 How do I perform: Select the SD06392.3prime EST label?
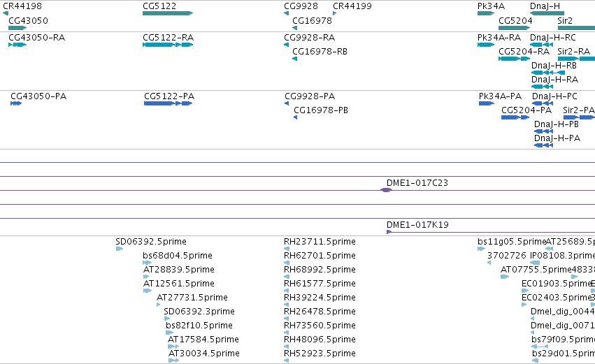[199, 312]
